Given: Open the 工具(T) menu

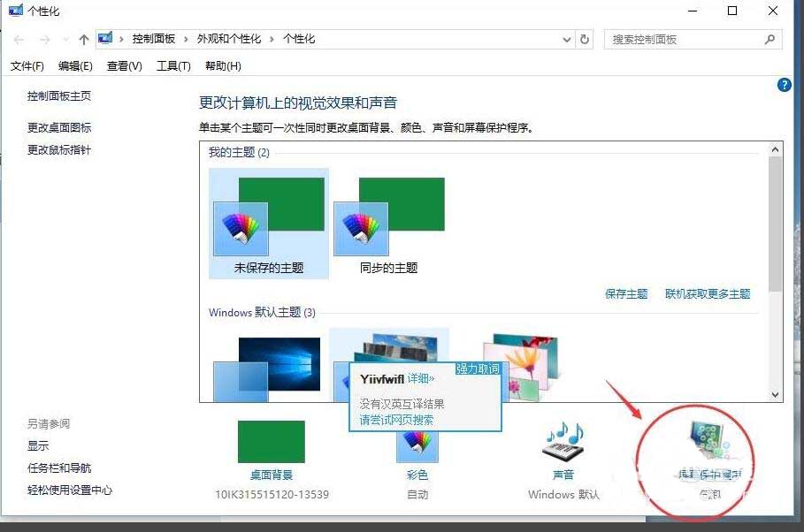Looking at the screenshot, I should 173,65.
